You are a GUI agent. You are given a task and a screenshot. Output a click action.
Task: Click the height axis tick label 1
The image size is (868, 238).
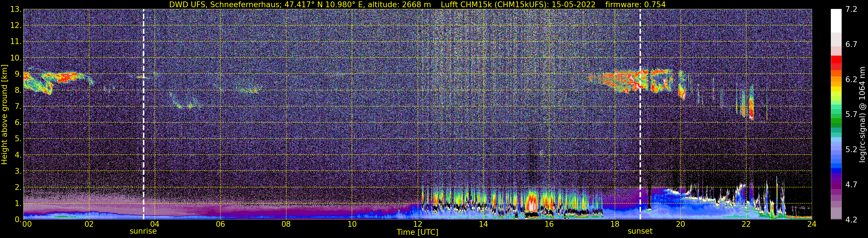(18, 204)
